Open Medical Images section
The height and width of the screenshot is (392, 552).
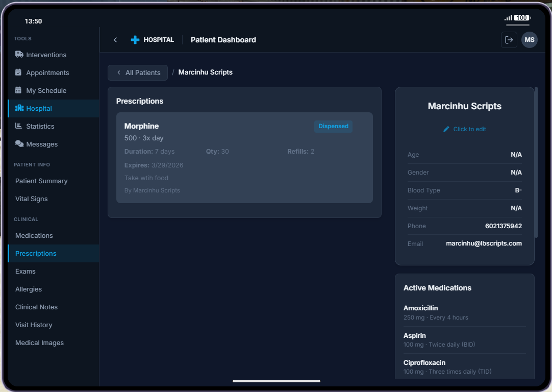39,342
